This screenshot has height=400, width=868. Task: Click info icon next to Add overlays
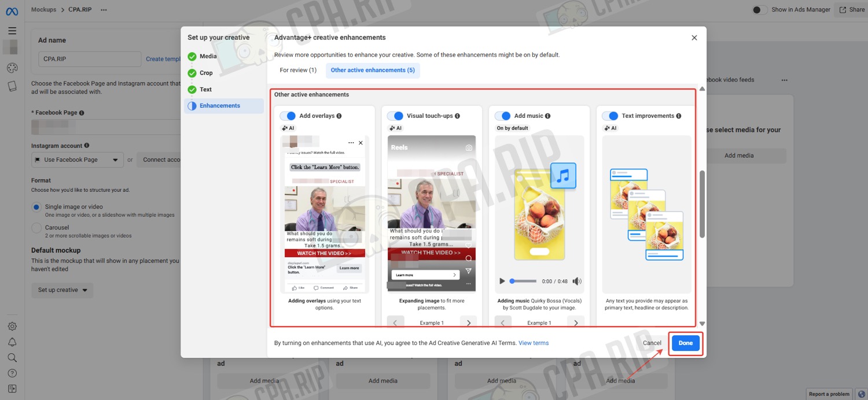339,116
